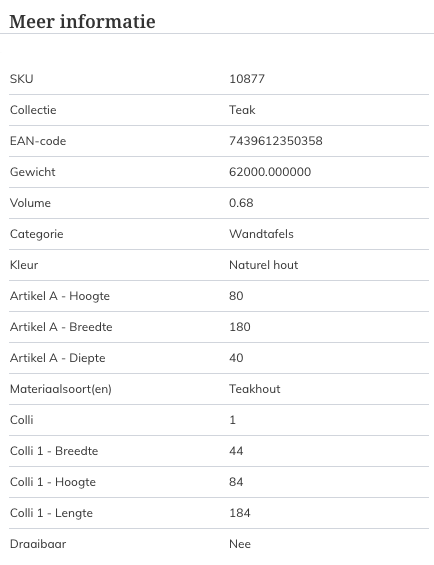Click the Artikel A - Hoogte label
The width and height of the screenshot is (434, 565).
click(x=60, y=296)
